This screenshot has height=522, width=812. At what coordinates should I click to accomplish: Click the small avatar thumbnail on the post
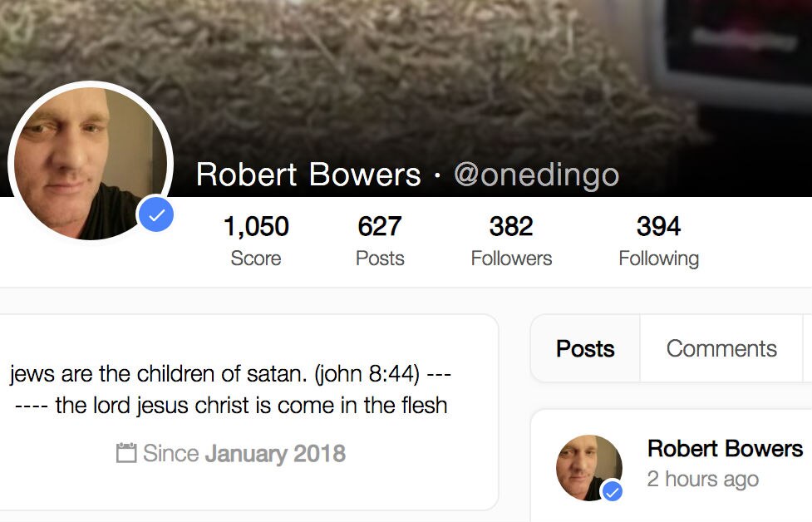coord(589,467)
